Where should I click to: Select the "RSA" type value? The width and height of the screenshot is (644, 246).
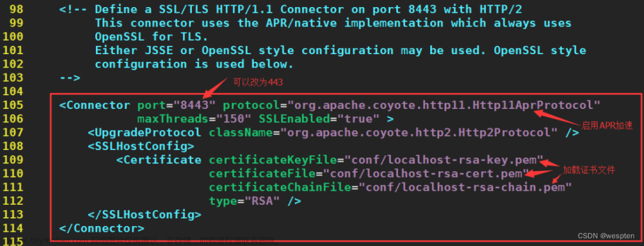(x=262, y=201)
